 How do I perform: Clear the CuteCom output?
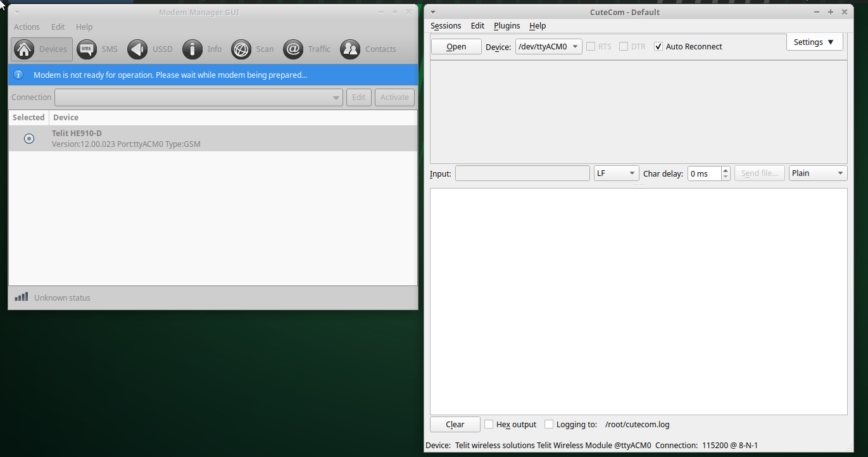(455, 424)
